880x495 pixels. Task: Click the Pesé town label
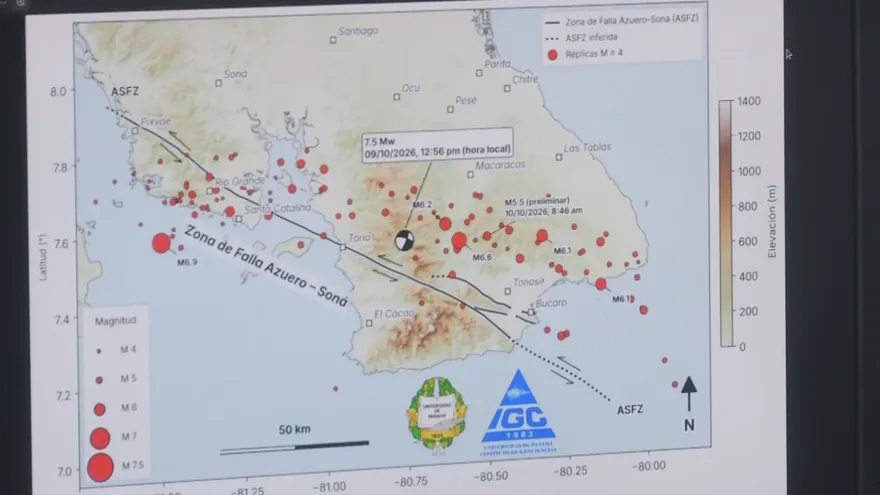[466, 100]
